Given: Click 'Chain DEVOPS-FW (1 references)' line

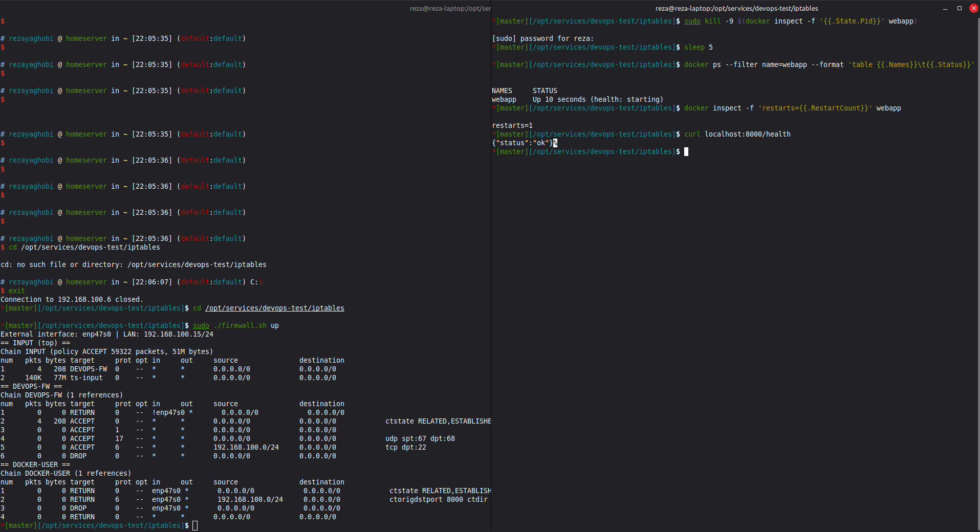Looking at the screenshot, I should [x=62, y=395].
